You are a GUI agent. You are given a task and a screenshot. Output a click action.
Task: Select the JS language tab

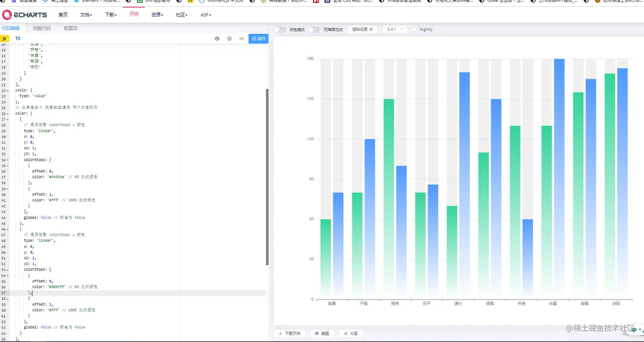(x=4, y=38)
